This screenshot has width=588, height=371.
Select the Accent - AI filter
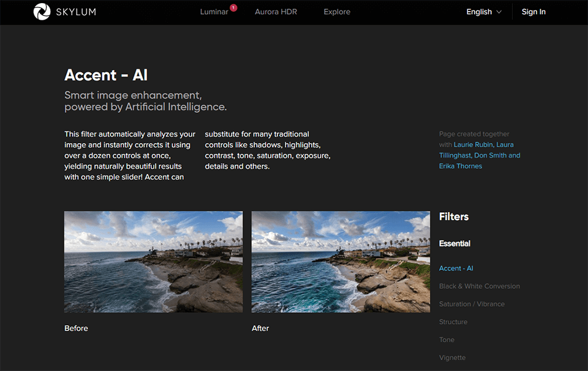[456, 268]
